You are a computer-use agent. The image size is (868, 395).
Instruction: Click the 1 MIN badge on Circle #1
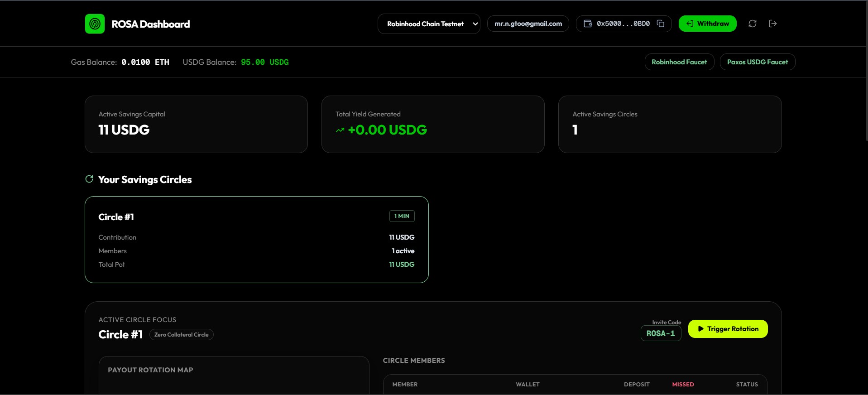tap(402, 216)
